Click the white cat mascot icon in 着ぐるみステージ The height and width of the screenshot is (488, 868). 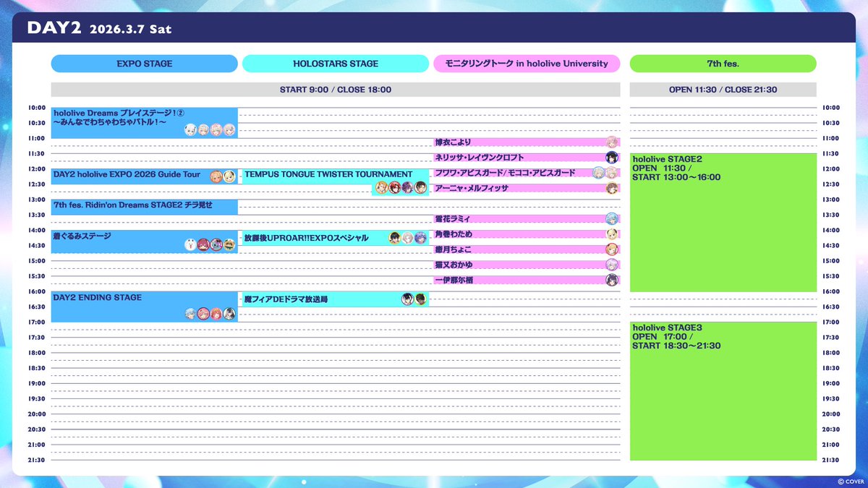point(190,245)
